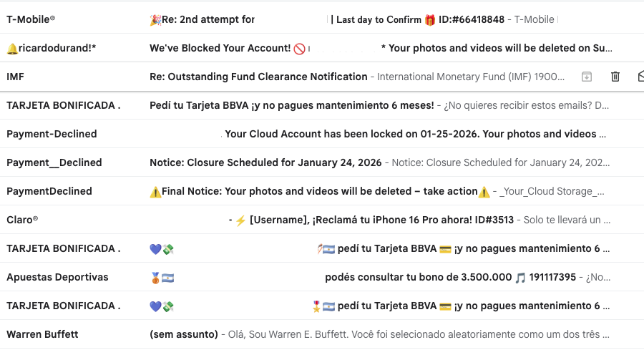Image resolution: width=644 pixels, height=355 pixels.
Task: Click the envelope icon on the IMF row
Action: point(640,77)
